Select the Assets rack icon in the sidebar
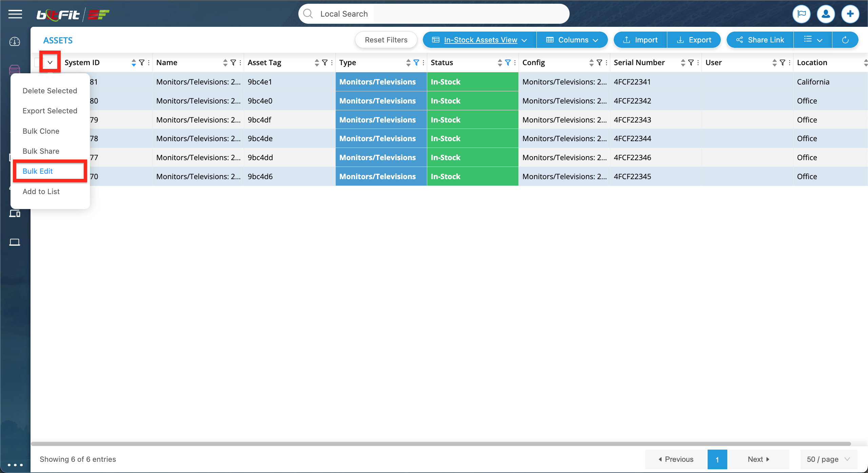This screenshot has height=473, width=868. [x=15, y=70]
